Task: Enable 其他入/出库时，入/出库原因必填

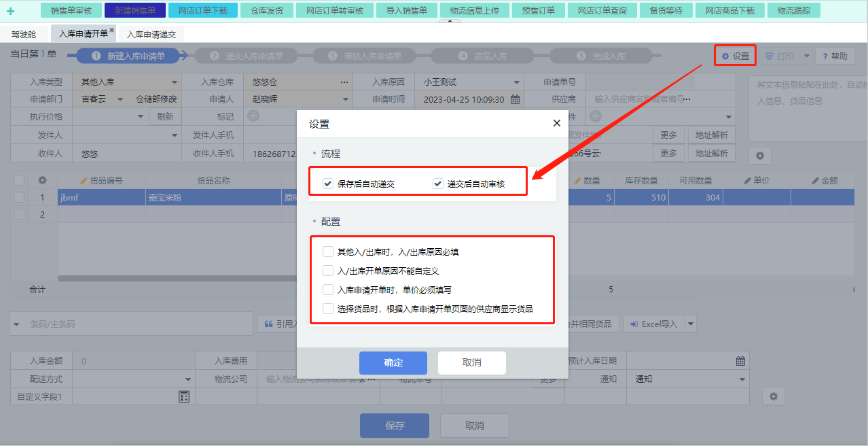Action: (x=328, y=252)
